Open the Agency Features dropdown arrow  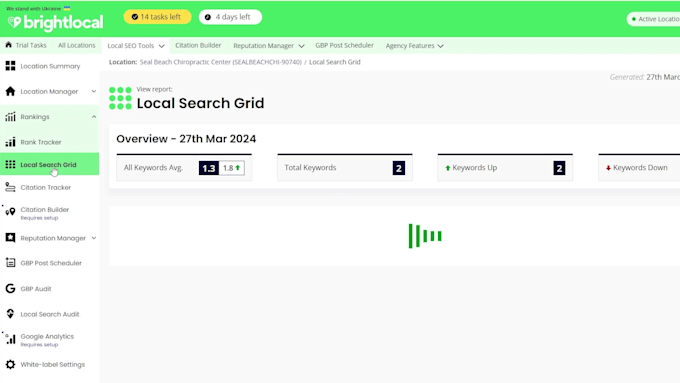point(441,46)
